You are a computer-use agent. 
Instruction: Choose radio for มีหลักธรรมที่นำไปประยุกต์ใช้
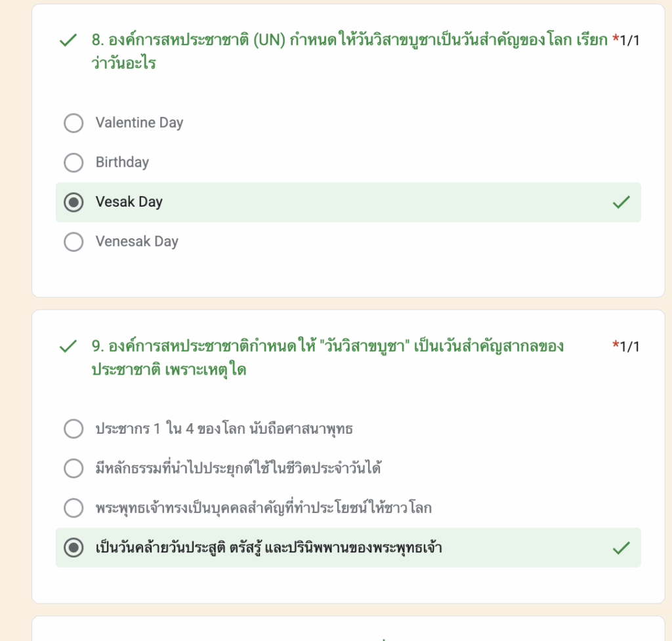click(x=73, y=468)
